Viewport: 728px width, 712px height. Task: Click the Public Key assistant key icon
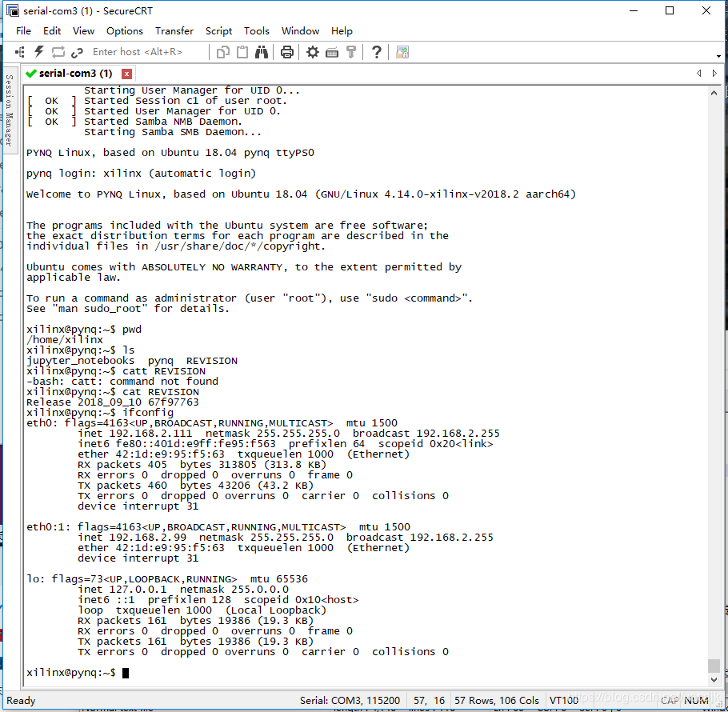351,52
